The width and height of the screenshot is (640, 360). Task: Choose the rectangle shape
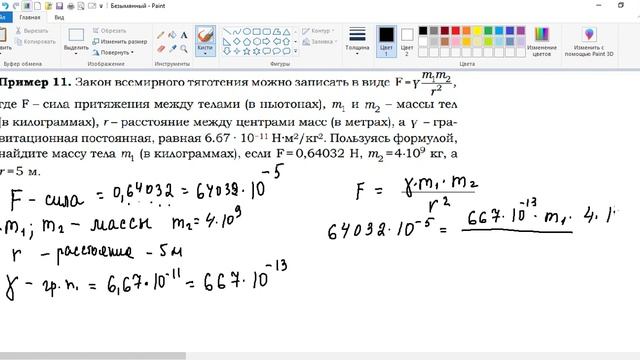click(x=257, y=31)
